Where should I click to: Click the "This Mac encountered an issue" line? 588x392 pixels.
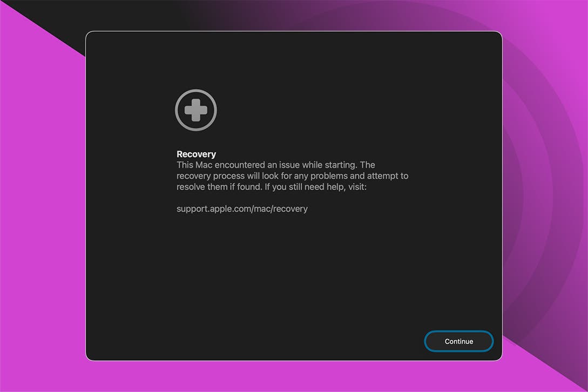point(275,165)
